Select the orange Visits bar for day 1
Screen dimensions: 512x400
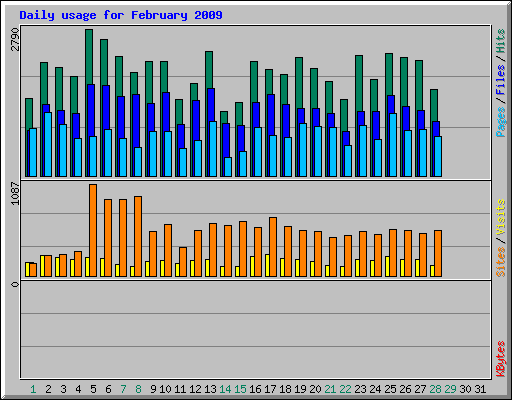click(33, 270)
